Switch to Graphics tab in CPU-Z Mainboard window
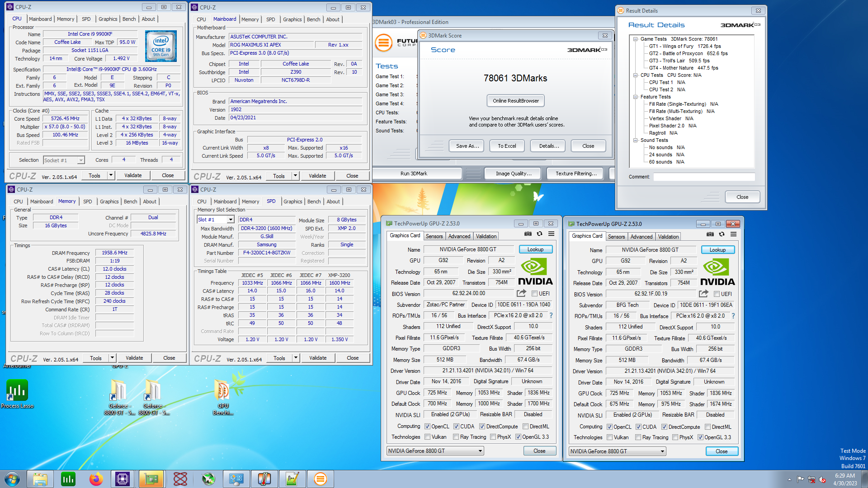Viewport: 868px width, 488px height. click(x=292, y=19)
